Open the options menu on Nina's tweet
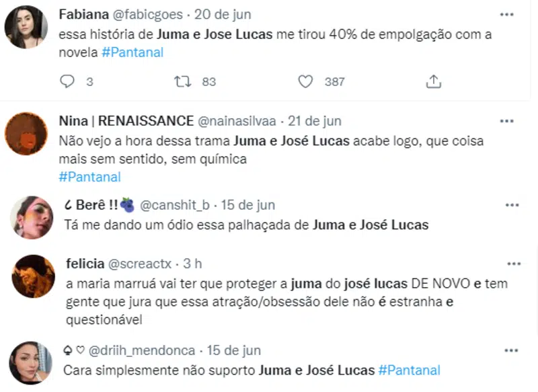This screenshot has width=538, height=392. [x=506, y=121]
